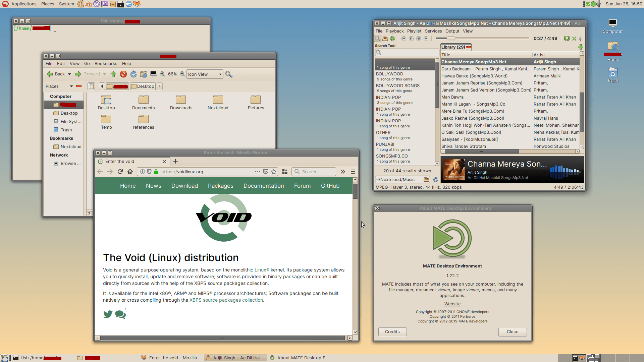Select the previous track icon in Audacious

click(x=404, y=38)
